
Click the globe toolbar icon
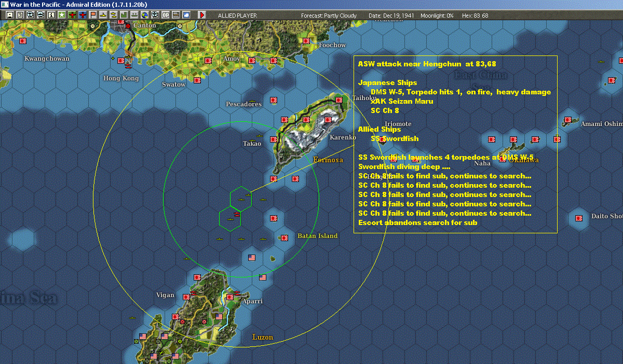point(144,15)
